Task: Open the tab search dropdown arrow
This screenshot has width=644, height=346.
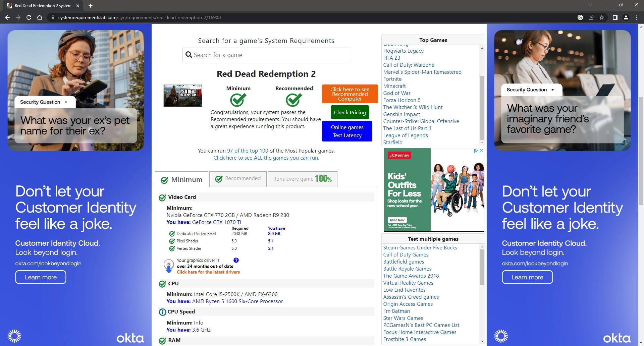Action: coord(590,5)
